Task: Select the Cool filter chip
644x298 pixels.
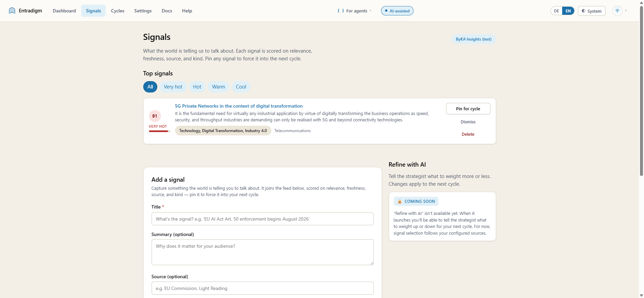Action: coord(241,87)
